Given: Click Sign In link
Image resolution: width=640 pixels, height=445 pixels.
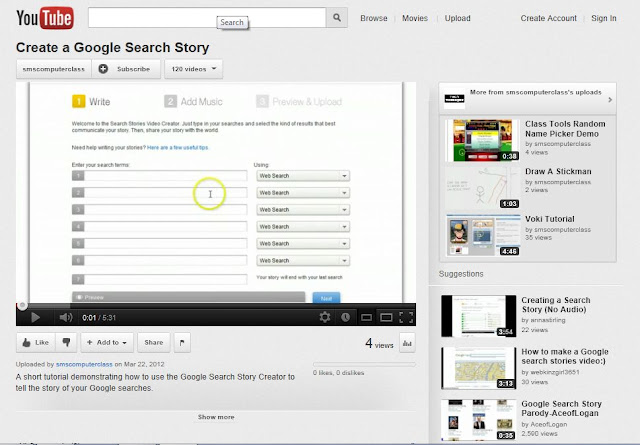Looking at the screenshot, I should pos(604,18).
